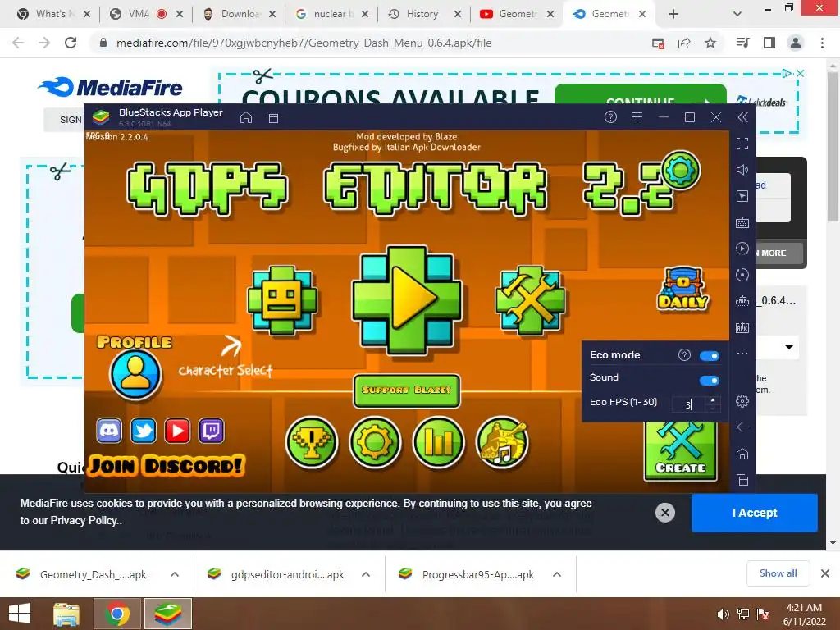Screen dimensions: 840x630
Task: Open BlueStacks help icon in title bar
Action: click(x=610, y=116)
